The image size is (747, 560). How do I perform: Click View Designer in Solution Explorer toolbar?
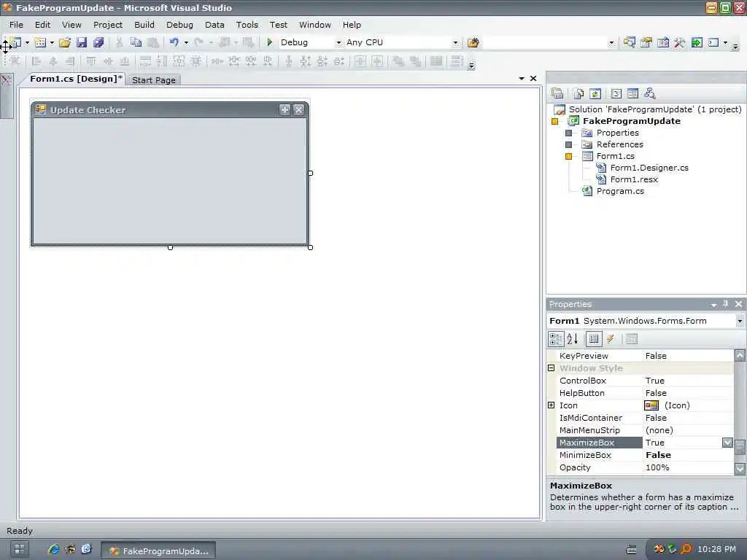tap(632, 94)
